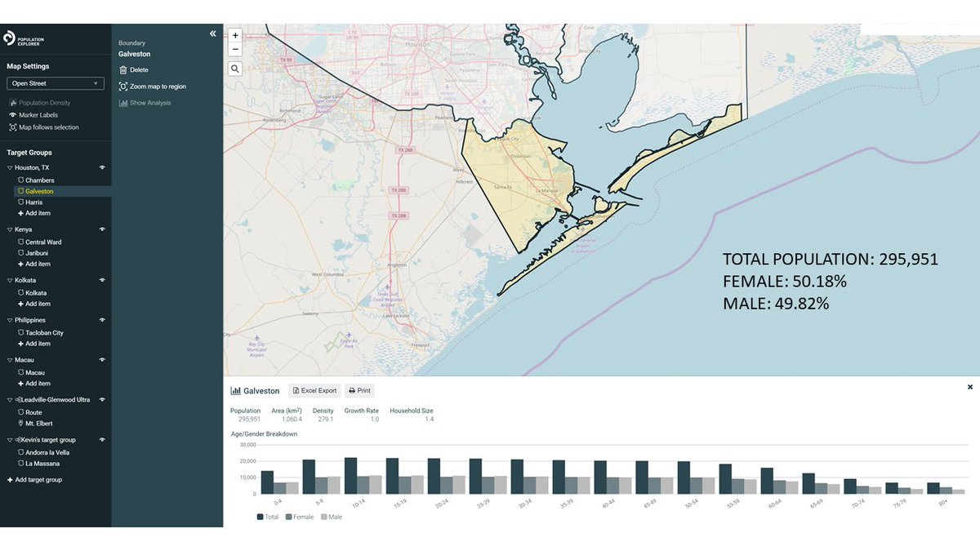980x551 pixels.
Task: Toggle Population Density layer
Action: click(x=40, y=103)
